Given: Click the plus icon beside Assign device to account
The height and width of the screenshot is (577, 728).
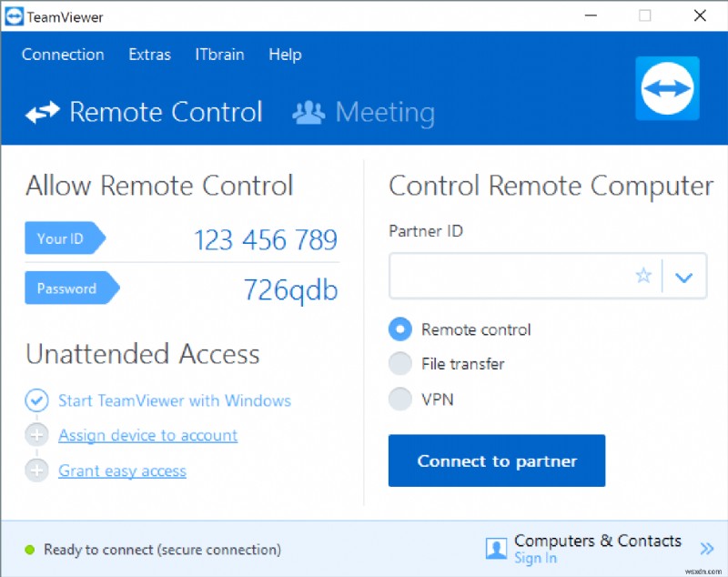Looking at the screenshot, I should tap(37, 435).
